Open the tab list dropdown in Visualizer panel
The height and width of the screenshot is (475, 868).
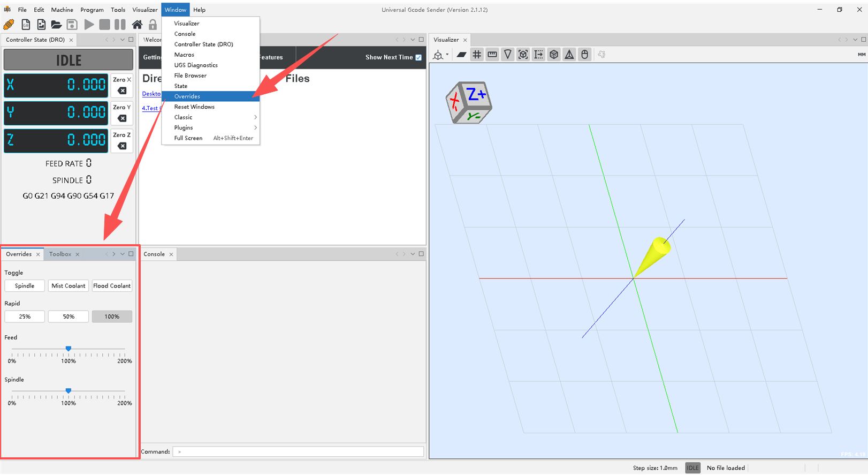point(855,40)
